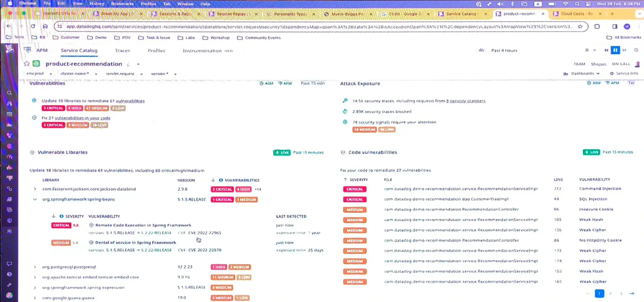Image resolution: width=644 pixels, height=302 pixels.
Task: Expand the org.postgresql library row
Action: (35, 267)
